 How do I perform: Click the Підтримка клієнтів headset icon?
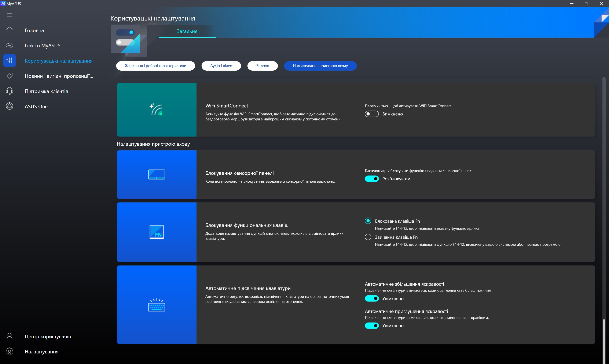coord(9,91)
